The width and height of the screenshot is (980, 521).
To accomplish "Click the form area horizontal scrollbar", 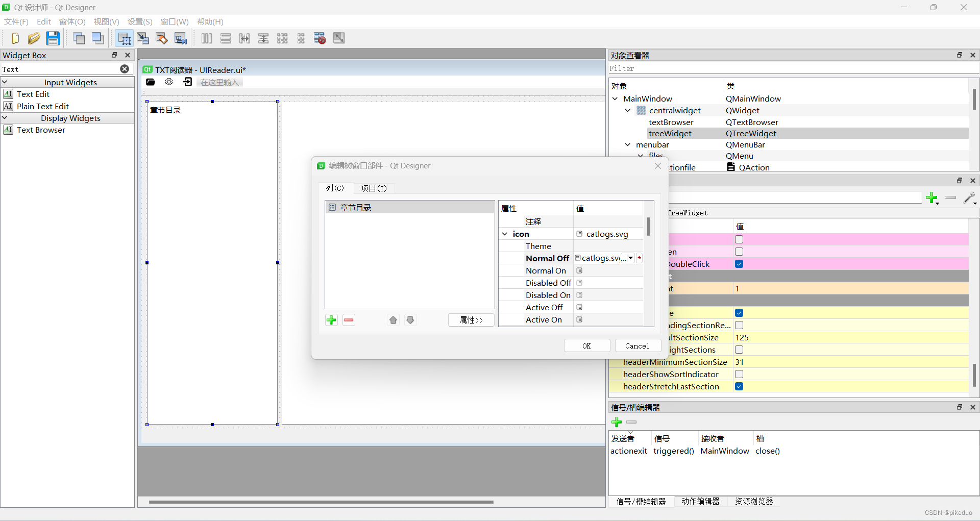I will tap(321, 502).
